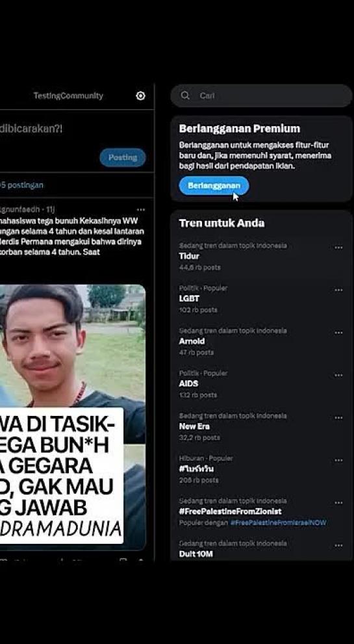
Task: Open more options for New Era trend
Action: (x=338, y=418)
